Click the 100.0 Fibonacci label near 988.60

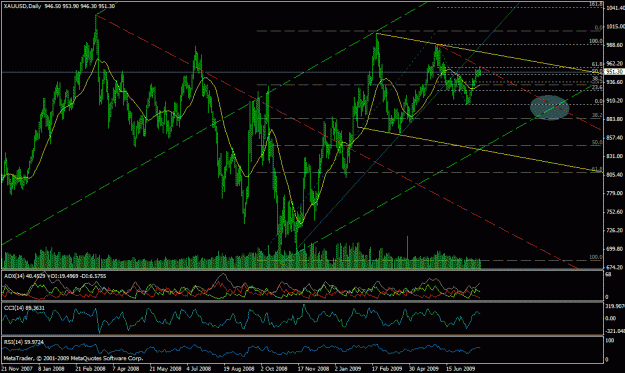pyautogui.click(x=596, y=41)
